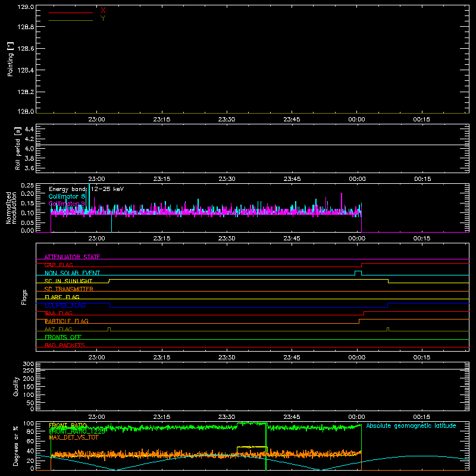476x476 pixels.
Task: Click the 'Quality' axis title
Action: pos(16,386)
